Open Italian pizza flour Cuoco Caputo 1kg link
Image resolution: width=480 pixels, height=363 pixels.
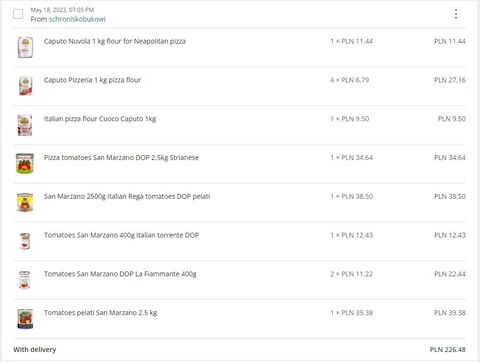pyautogui.click(x=100, y=119)
